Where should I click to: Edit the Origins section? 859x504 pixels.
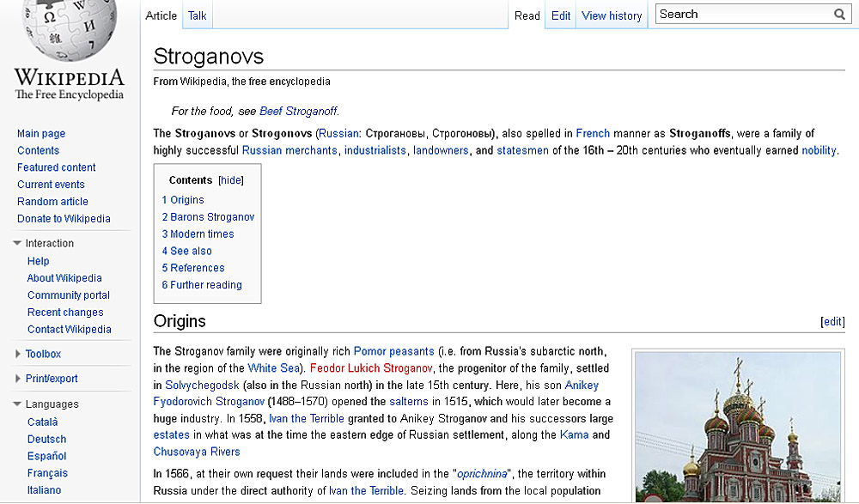pos(832,321)
